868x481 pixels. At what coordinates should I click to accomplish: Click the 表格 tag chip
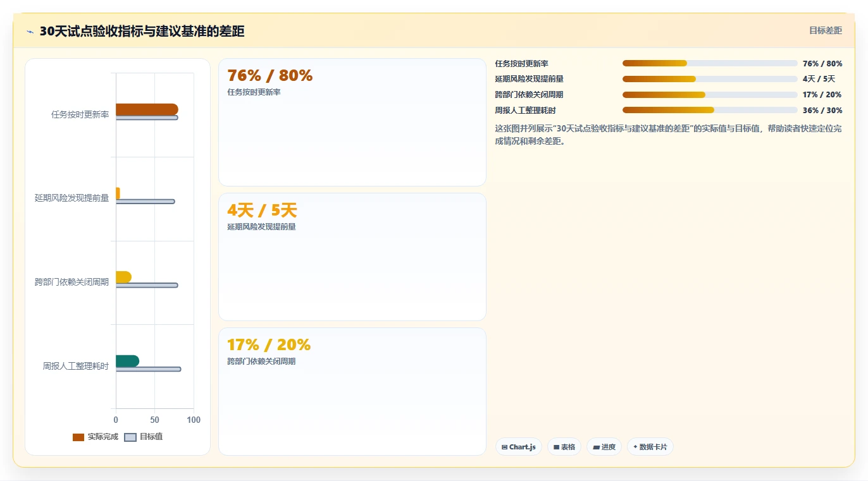click(564, 447)
